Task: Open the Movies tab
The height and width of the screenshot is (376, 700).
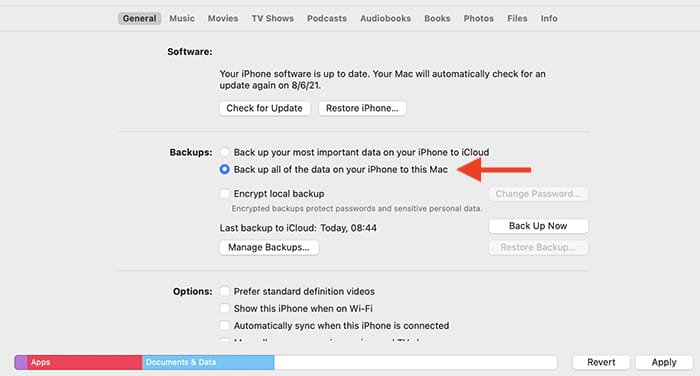Action: [223, 18]
